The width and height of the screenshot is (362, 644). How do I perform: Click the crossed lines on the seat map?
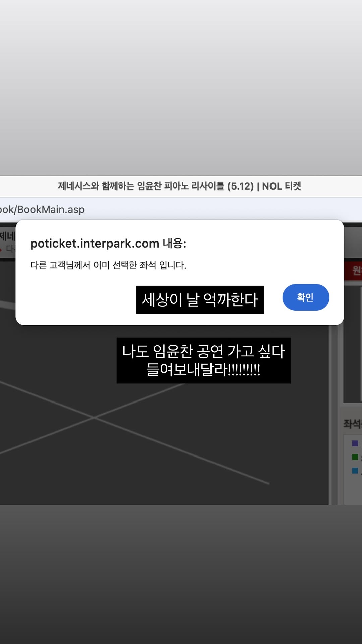94,418
